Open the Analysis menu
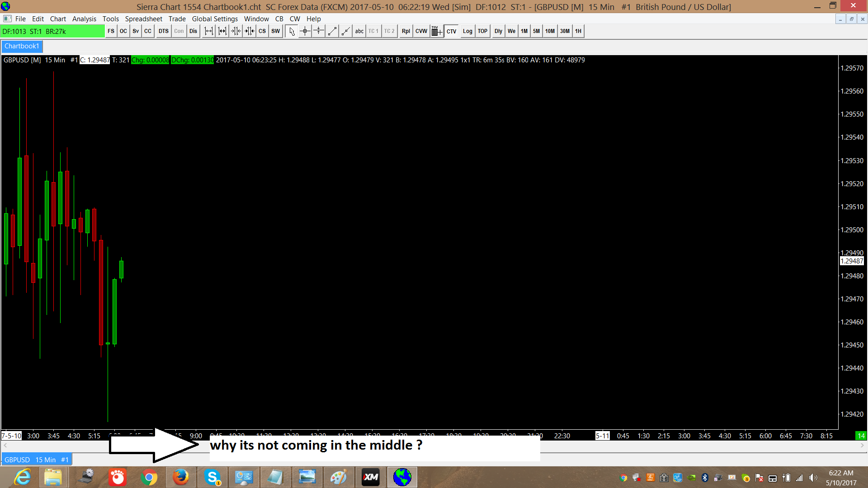 click(x=84, y=19)
